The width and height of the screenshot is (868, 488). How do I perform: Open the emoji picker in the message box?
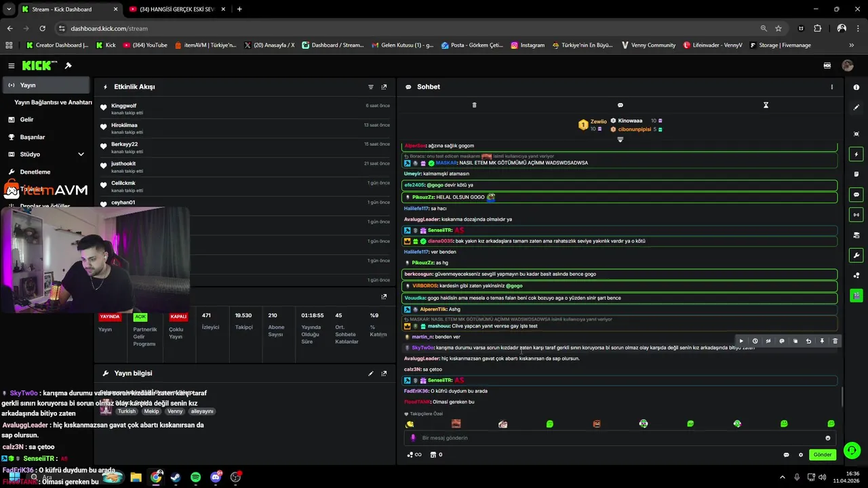pyautogui.click(x=828, y=438)
